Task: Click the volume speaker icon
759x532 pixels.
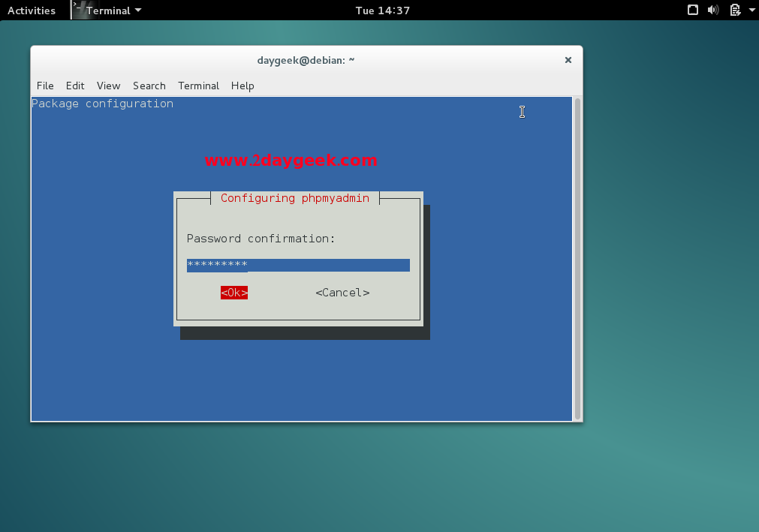Action: 713,10
